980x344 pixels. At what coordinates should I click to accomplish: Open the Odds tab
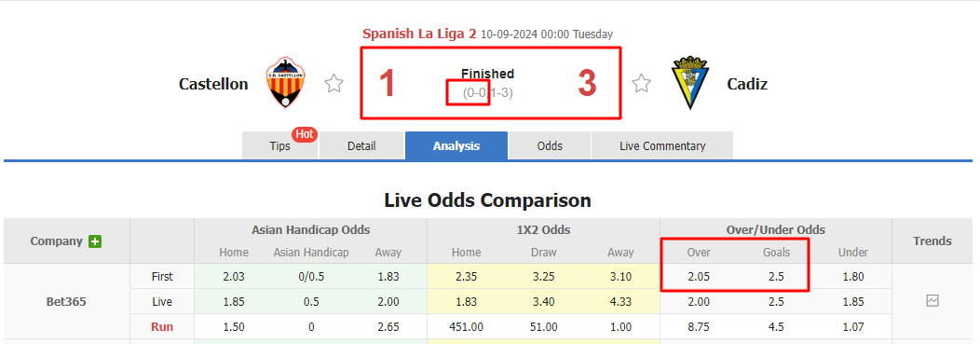[550, 145]
